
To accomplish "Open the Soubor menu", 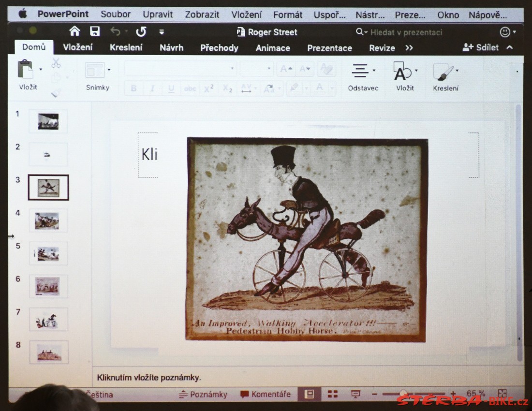I will coord(116,14).
